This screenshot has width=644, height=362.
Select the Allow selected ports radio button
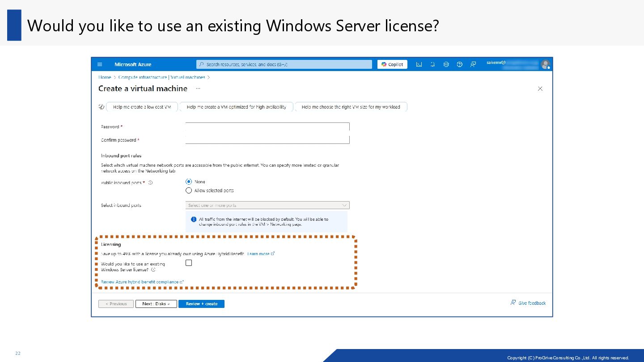(x=189, y=190)
